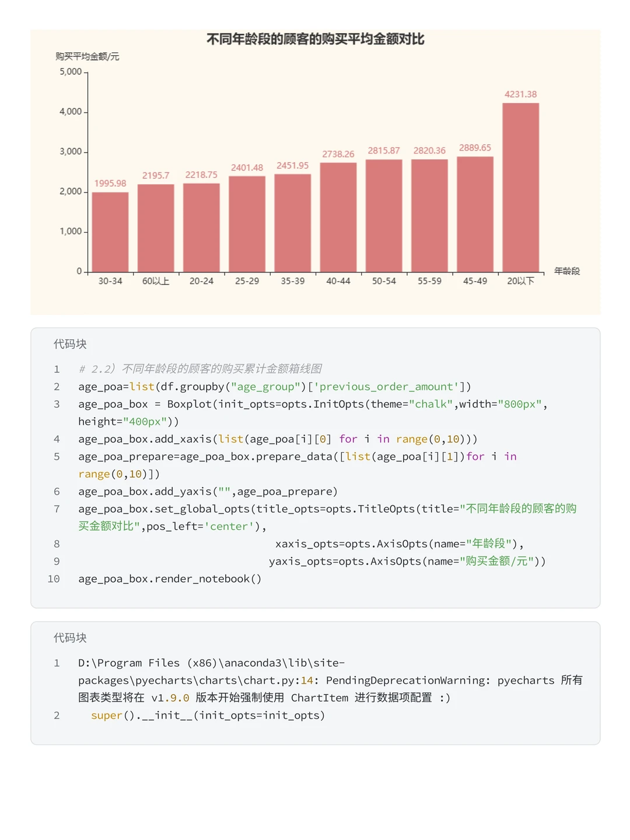The width and height of the screenshot is (630, 840).
Task: Click the value label 2218.75
Action: pos(201,175)
